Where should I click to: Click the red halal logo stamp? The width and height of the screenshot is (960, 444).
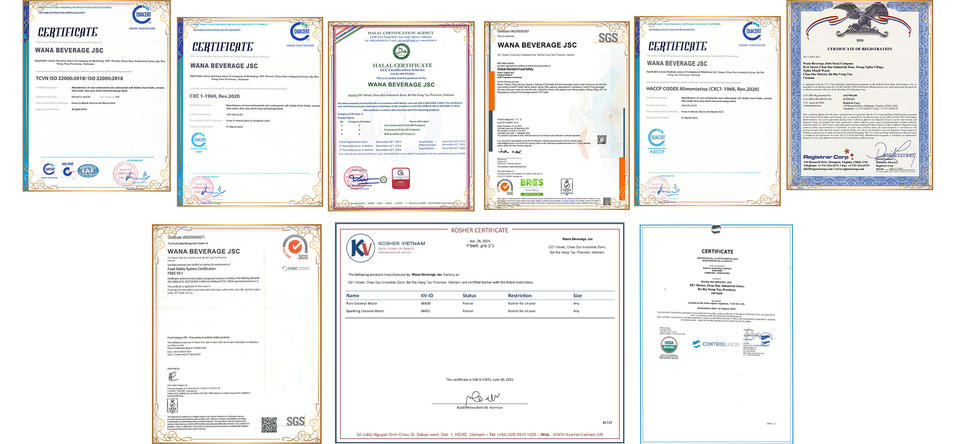pyautogui.click(x=401, y=178)
